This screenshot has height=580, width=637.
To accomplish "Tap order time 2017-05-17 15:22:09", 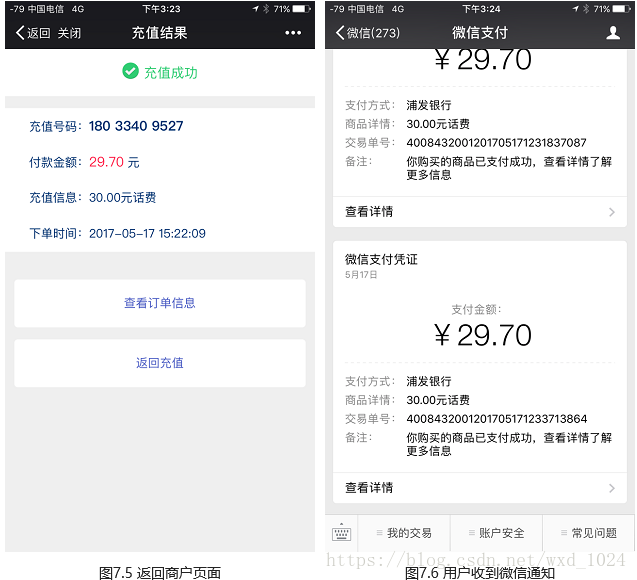I will [147, 234].
